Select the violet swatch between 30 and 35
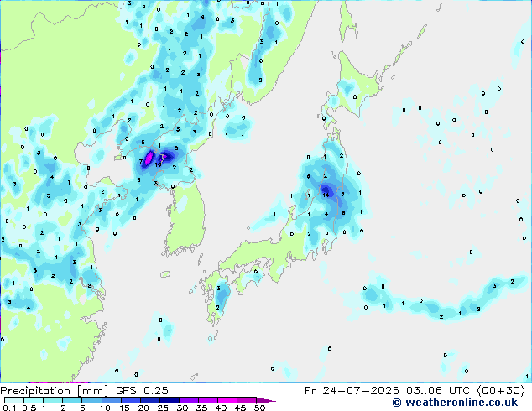 [189, 400]
